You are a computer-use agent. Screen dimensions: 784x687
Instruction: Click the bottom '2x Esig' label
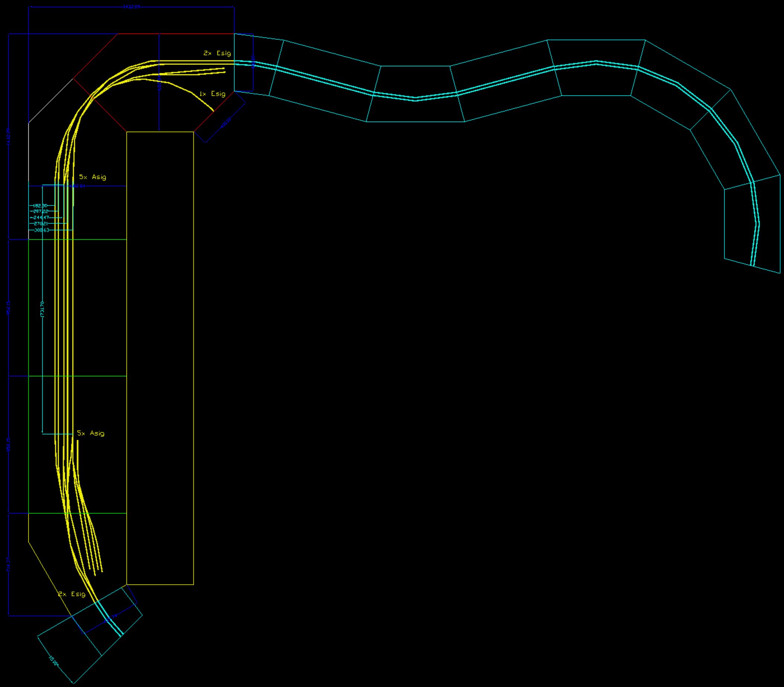[x=72, y=594]
